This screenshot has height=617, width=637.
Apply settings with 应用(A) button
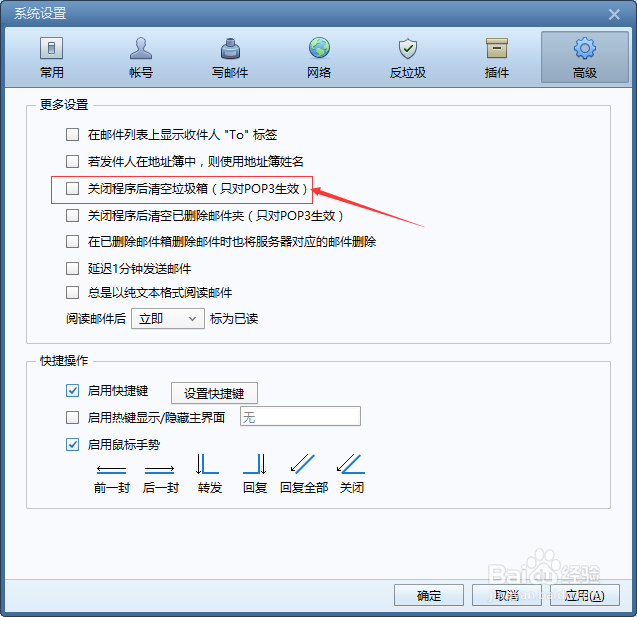[x=585, y=595]
